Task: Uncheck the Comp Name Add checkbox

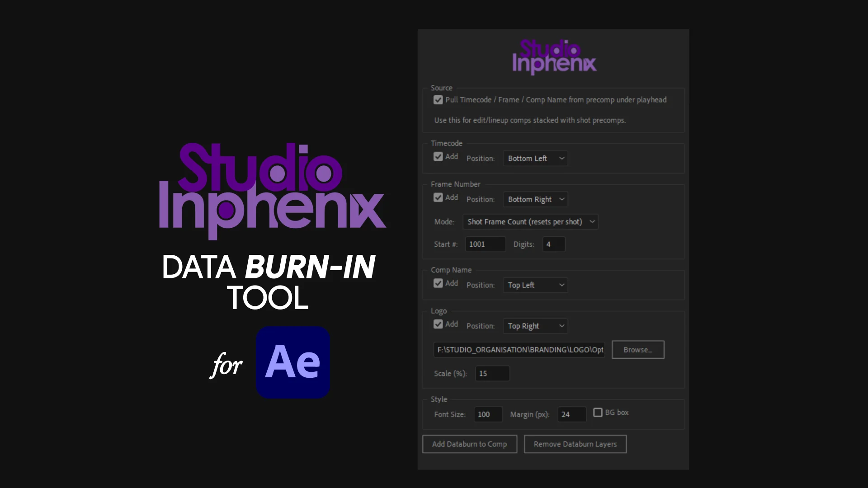Action: pyautogui.click(x=438, y=283)
